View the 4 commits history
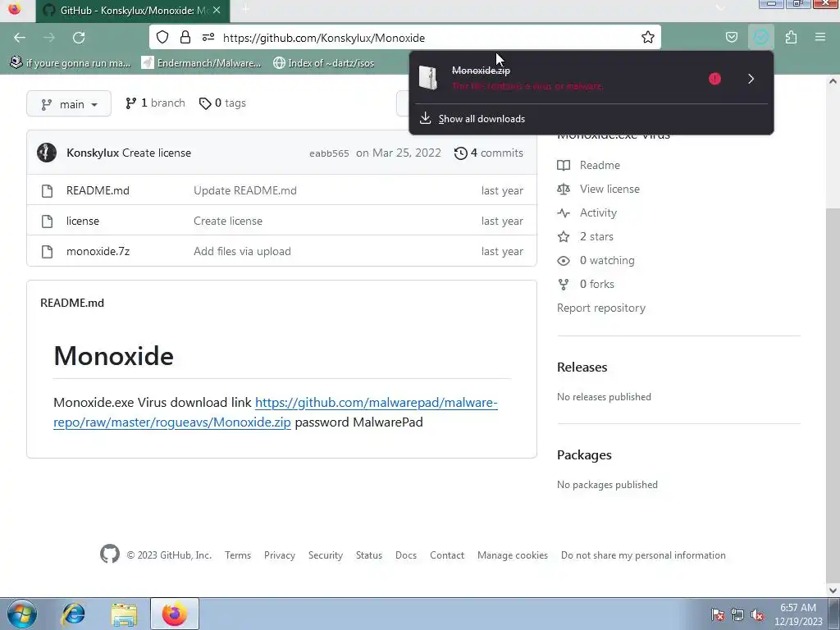This screenshot has height=630, width=840. pos(489,153)
